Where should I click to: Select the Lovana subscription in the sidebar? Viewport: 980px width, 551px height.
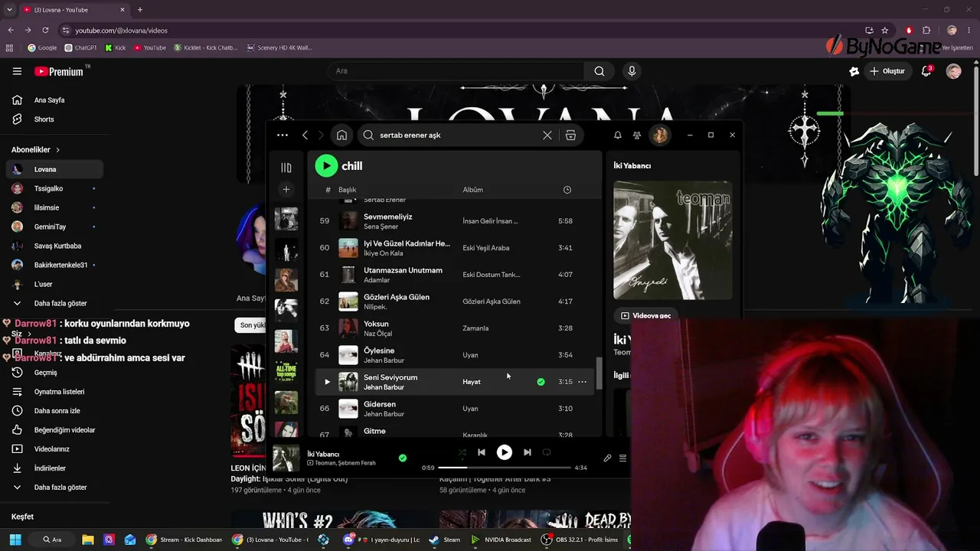54,169
